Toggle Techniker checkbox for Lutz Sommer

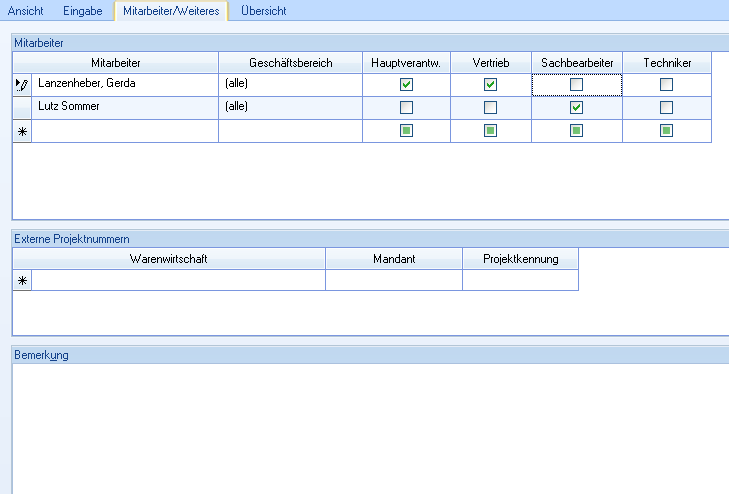pyautogui.click(x=666, y=107)
